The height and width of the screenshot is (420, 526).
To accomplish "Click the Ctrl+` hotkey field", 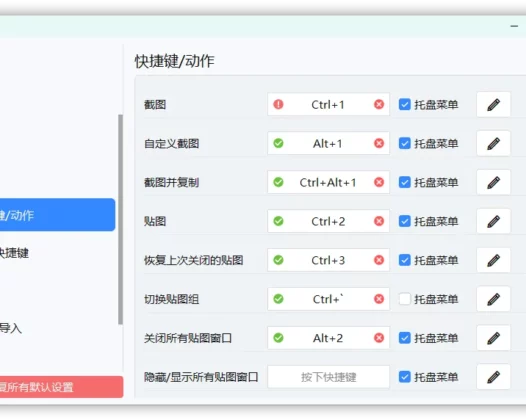I will coord(328,299).
